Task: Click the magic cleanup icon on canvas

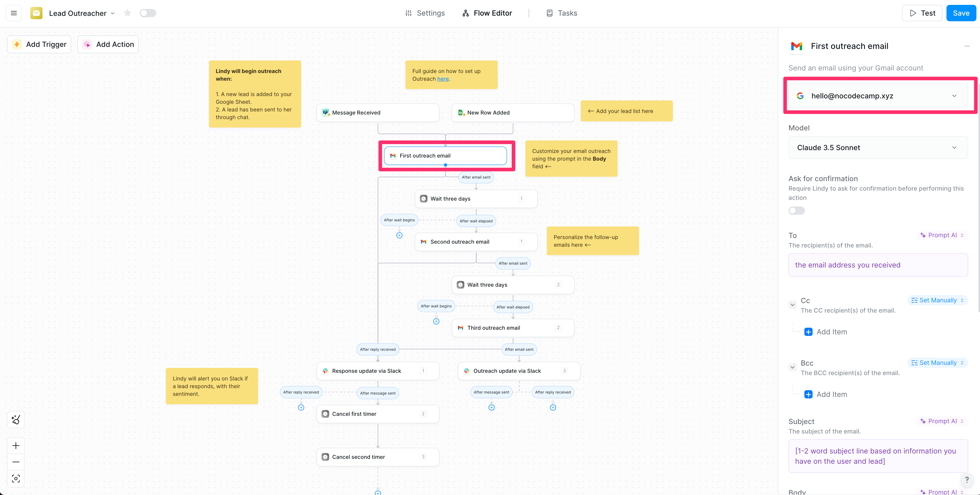Action: 16,420
